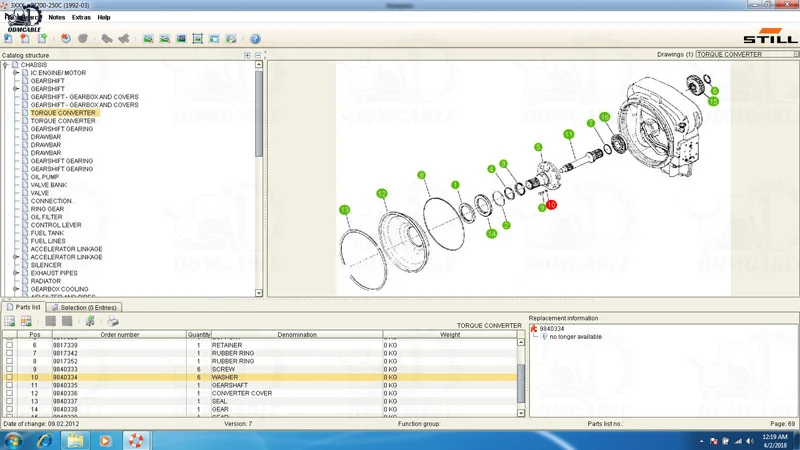Screen dimensions: 800x450
Task: Click the second grey hand-shaped toolbar icon
Action: 123,38
